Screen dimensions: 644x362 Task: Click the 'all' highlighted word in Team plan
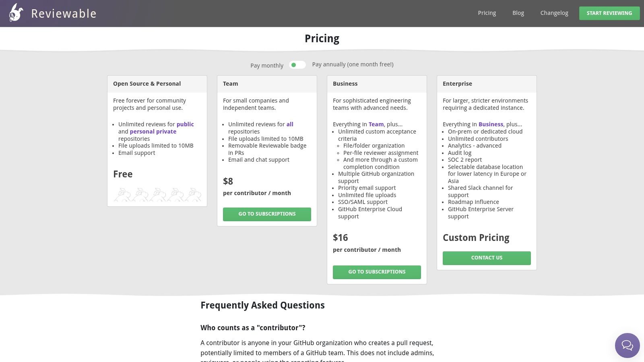[290, 124]
